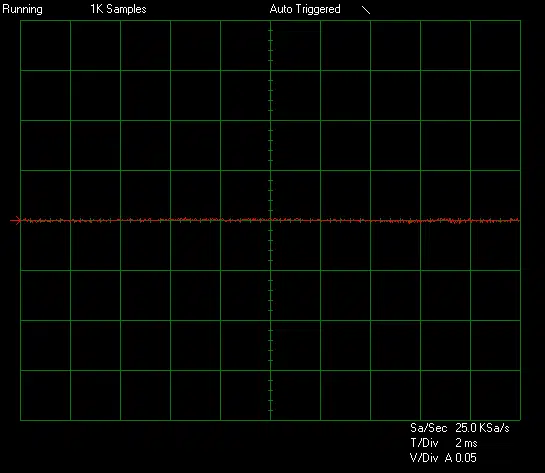Click the '25.0 KSa/s' sample rate value

[482, 428]
